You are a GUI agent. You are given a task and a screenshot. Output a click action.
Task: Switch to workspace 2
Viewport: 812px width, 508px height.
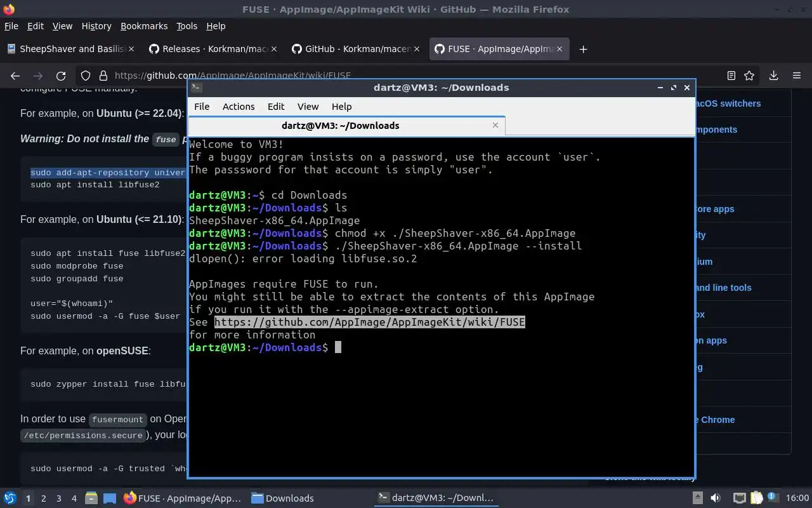tap(44, 498)
